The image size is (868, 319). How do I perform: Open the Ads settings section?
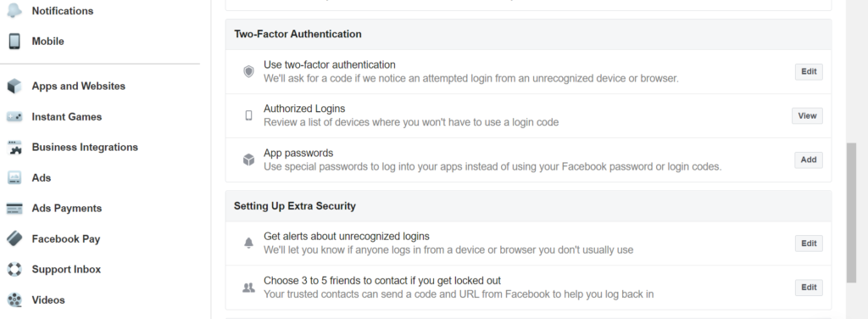42,178
